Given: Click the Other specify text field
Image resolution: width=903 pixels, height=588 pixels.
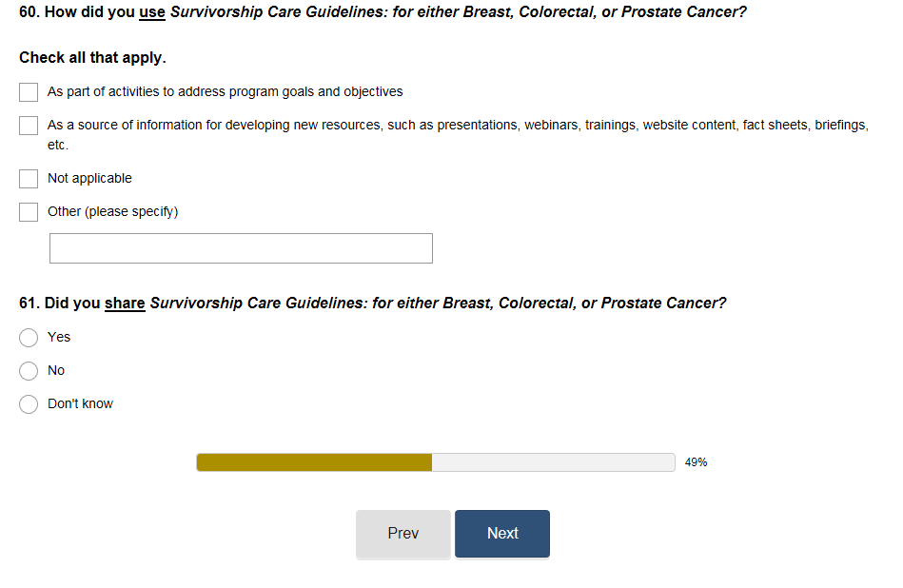Looking at the screenshot, I should pyautogui.click(x=241, y=248).
